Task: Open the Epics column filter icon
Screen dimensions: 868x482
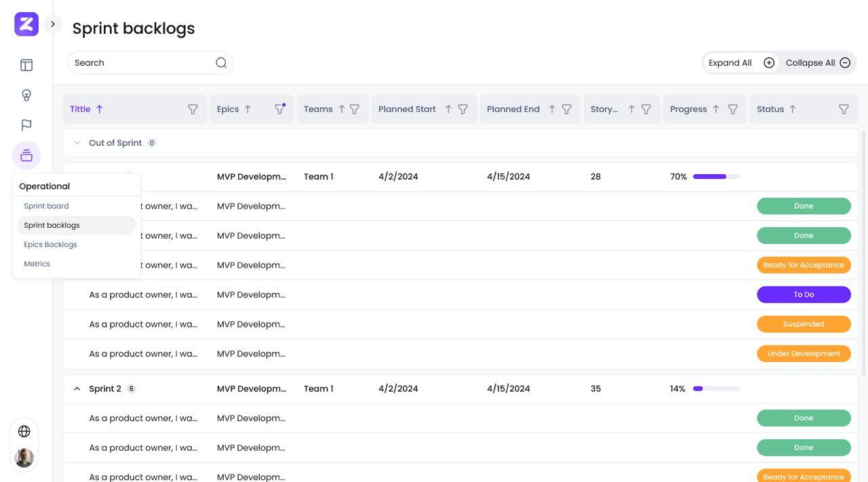Action: click(x=279, y=109)
